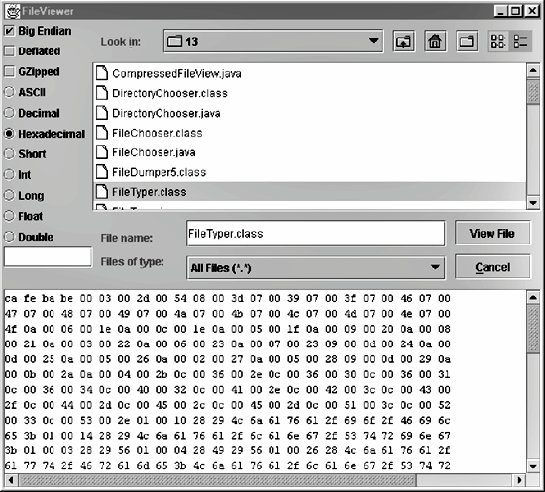Expand the Files of type combo box
The image size is (545, 492).
pos(316,268)
